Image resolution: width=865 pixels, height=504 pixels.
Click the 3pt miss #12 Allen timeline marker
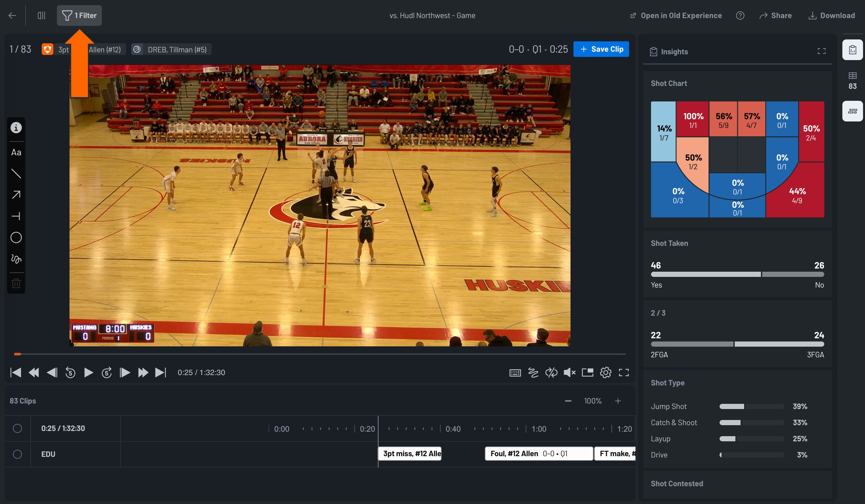[x=410, y=453]
